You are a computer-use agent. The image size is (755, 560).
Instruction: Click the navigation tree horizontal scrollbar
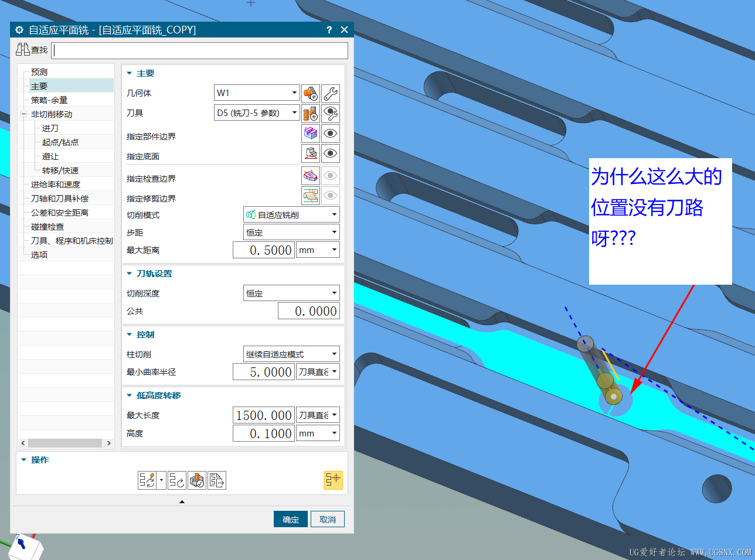click(x=66, y=443)
